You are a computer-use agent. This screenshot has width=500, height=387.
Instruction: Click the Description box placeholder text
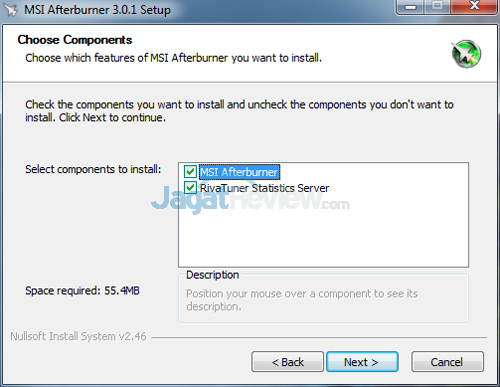[x=302, y=300]
